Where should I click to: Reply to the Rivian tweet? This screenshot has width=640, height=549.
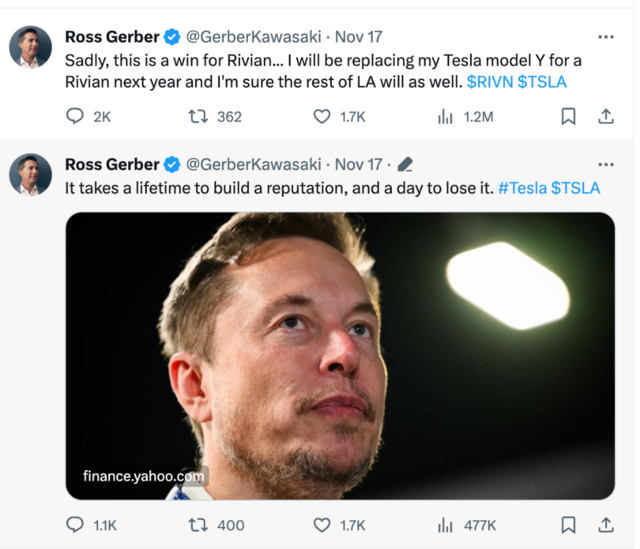click(75, 116)
